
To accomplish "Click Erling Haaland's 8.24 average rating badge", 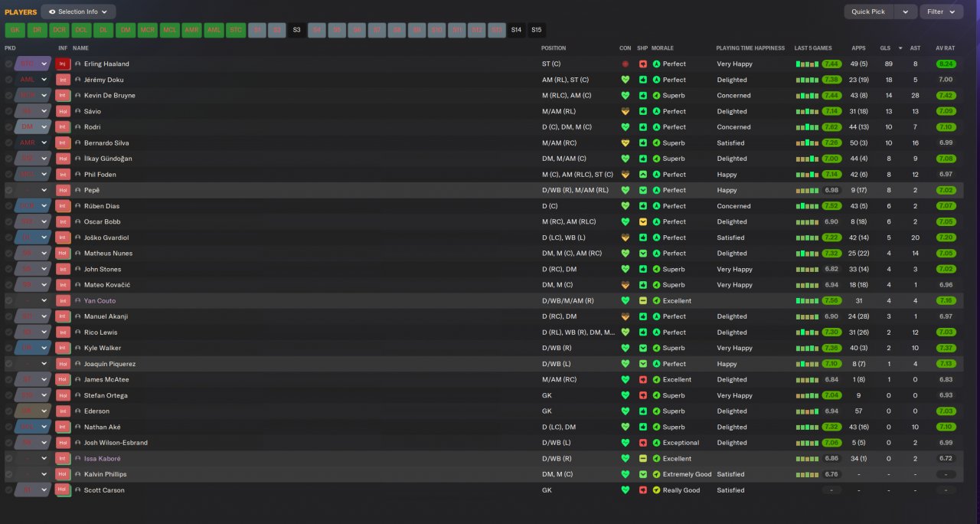I will coord(946,64).
